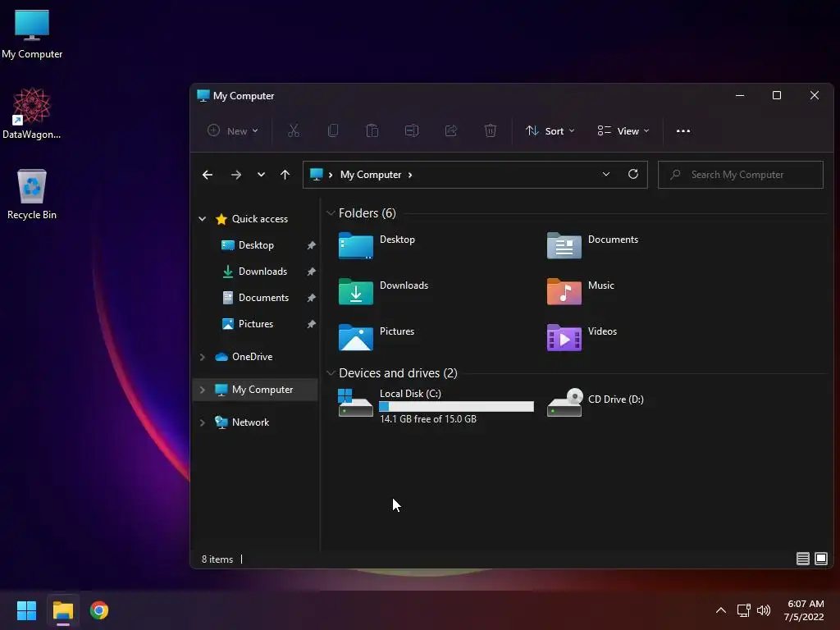The height and width of the screenshot is (630, 840).
Task: Click File Explorer in taskbar
Action: pyautogui.click(x=62, y=610)
